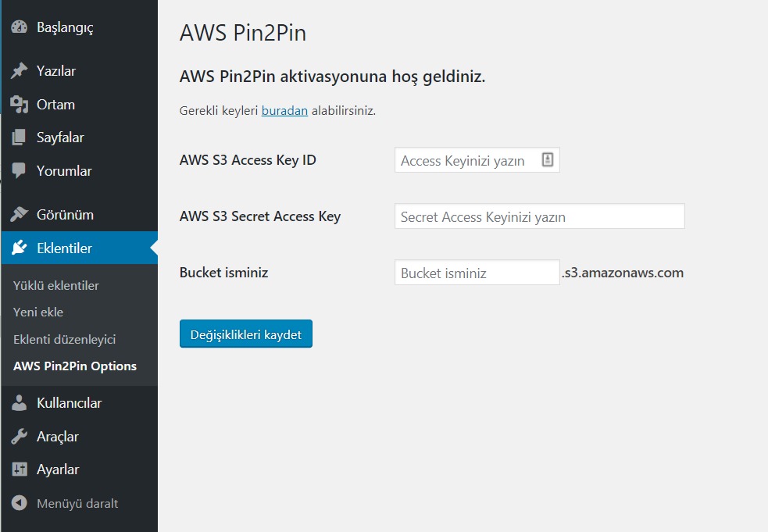The height and width of the screenshot is (532, 768).
Task: Focus the Secret Access Key input field
Action: click(x=540, y=216)
